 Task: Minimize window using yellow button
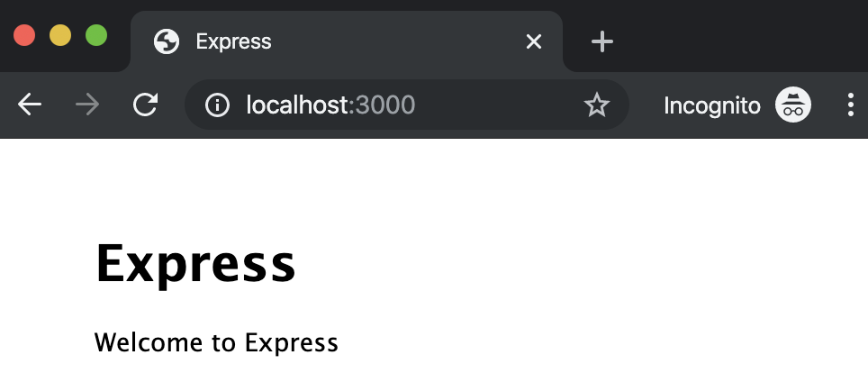click(x=60, y=35)
